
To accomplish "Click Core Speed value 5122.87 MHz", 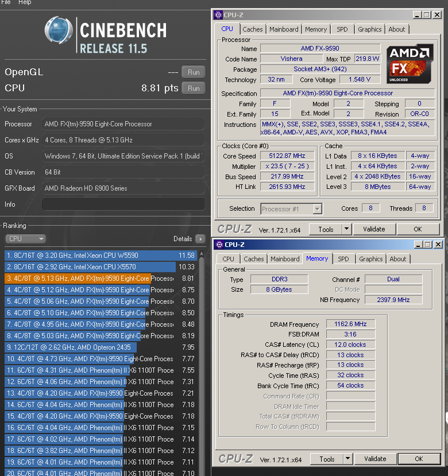I will 287,156.
